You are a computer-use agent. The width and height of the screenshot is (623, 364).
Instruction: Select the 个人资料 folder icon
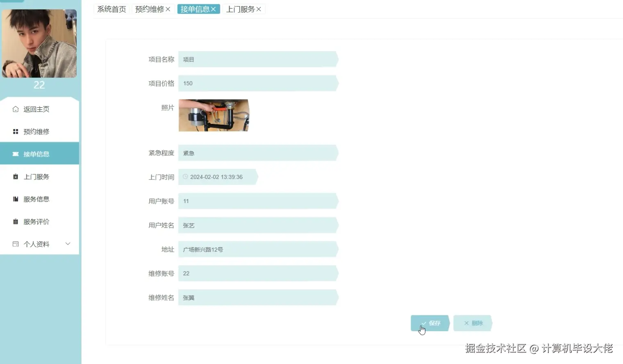point(15,243)
